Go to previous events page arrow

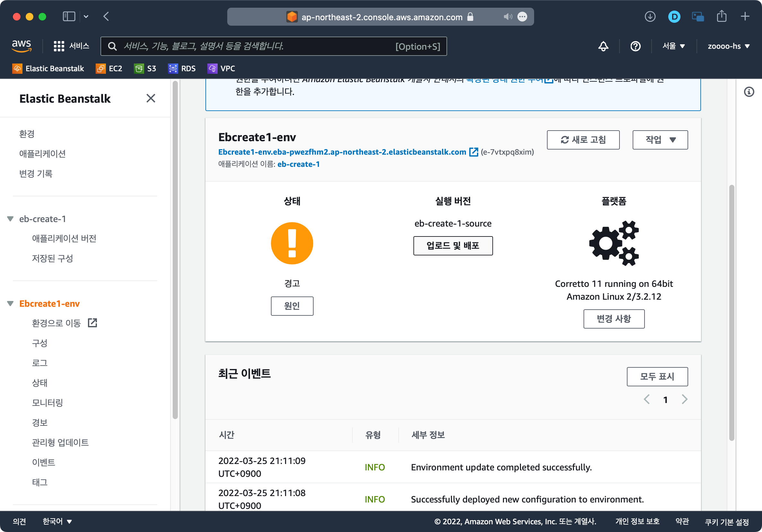(x=646, y=399)
